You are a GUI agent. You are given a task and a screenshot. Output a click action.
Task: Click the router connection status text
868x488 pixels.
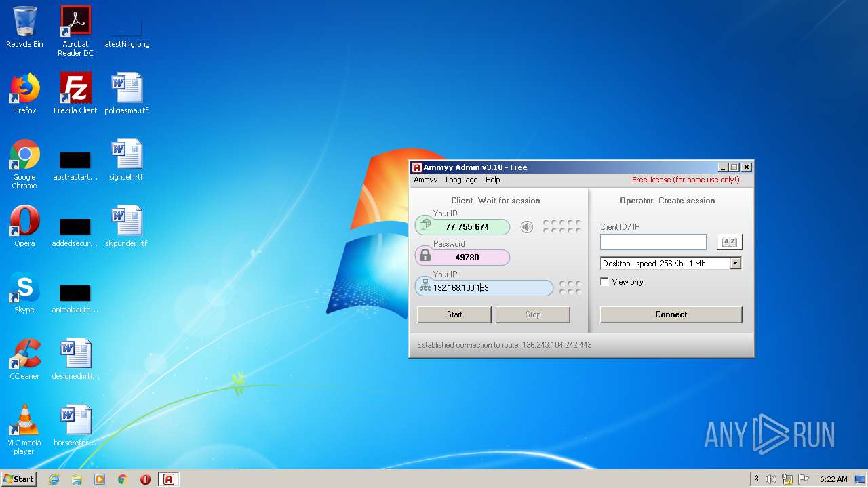click(x=505, y=345)
